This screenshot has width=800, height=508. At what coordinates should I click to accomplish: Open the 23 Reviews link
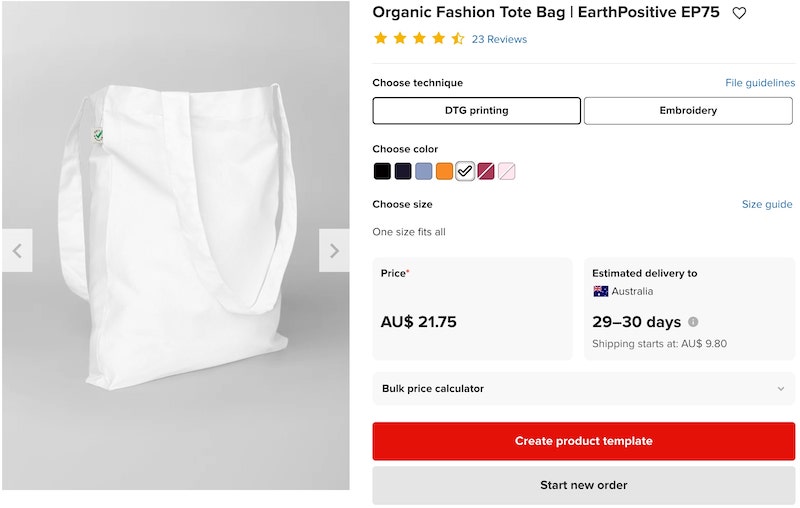[499, 39]
